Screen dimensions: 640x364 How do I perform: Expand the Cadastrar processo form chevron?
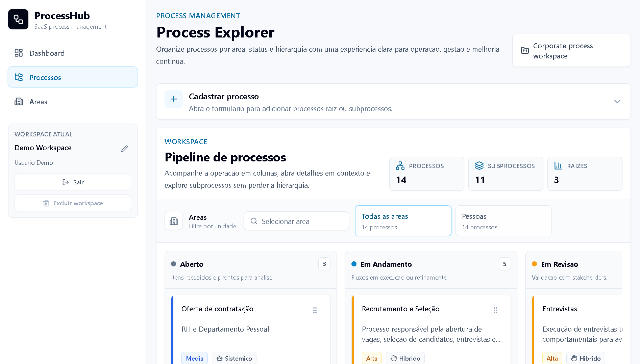point(617,102)
